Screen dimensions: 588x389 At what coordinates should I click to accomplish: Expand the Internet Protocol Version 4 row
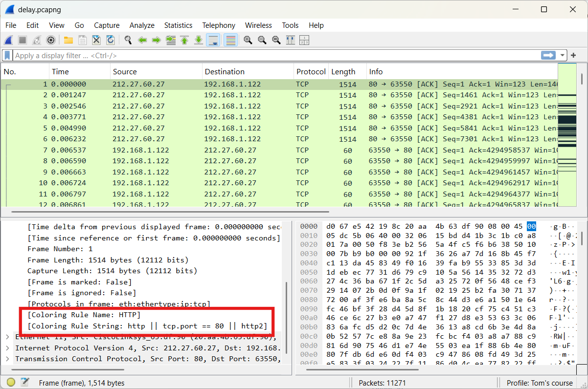coord(8,348)
